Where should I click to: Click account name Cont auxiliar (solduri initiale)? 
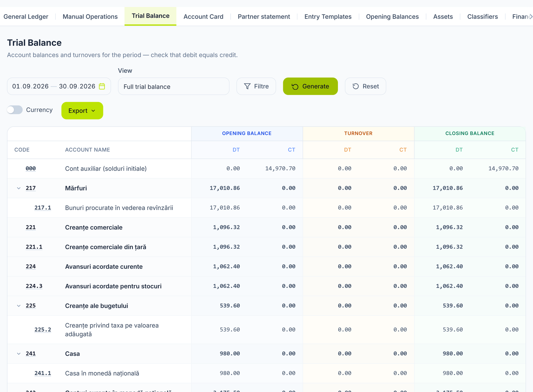106,169
